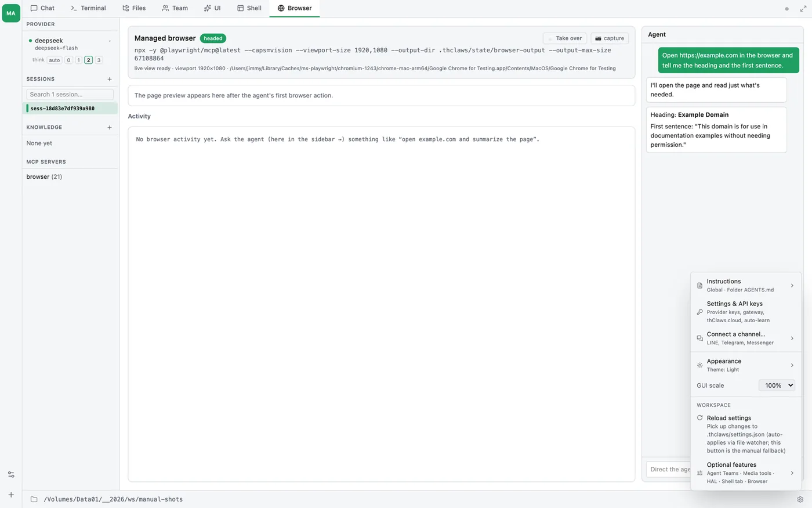The width and height of the screenshot is (812, 508).
Task: Expand the Appearance theme submenu
Action: coord(745,365)
